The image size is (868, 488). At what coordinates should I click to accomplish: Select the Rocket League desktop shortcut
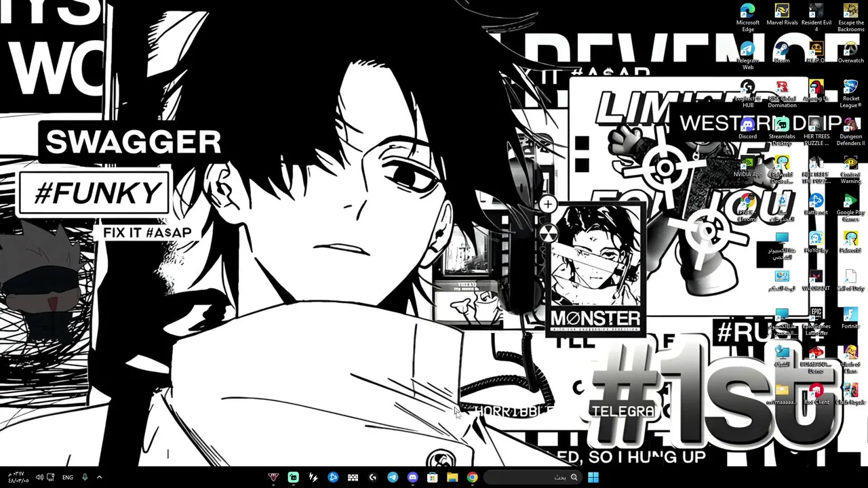click(x=850, y=94)
